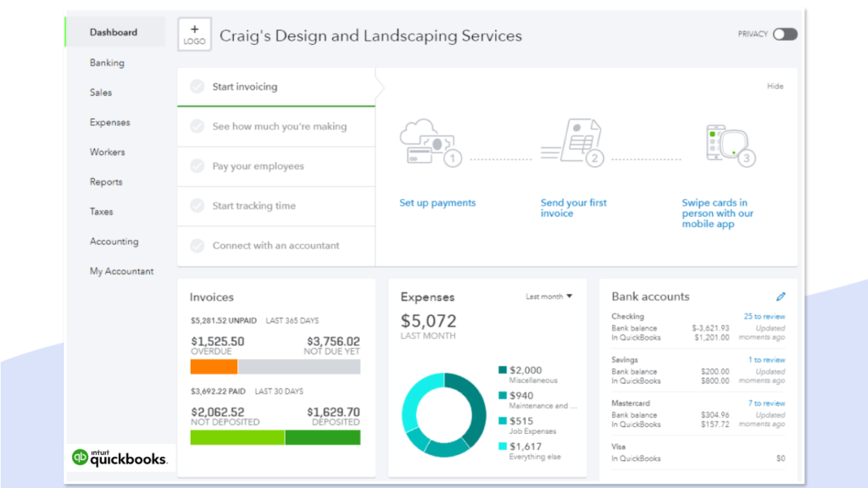
Task: Open Expenses in the sidebar
Action: 109,122
